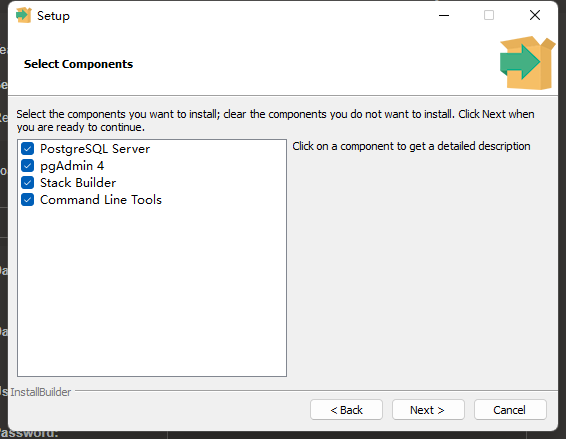Select the pgAdmin 4 component label
The width and height of the screenshot is (566, 439).
(72, 166)
